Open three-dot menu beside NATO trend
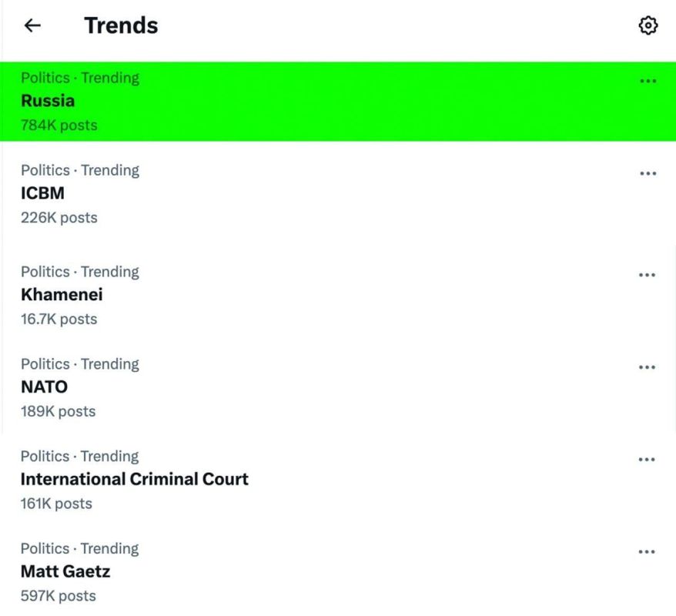 pyautogui.click(x=647, y=367)
